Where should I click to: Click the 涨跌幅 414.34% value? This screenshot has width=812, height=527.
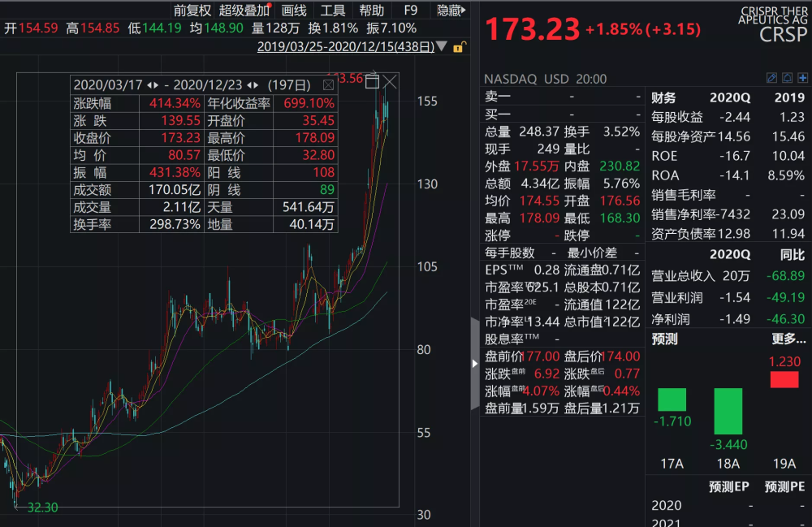(175, 103)
